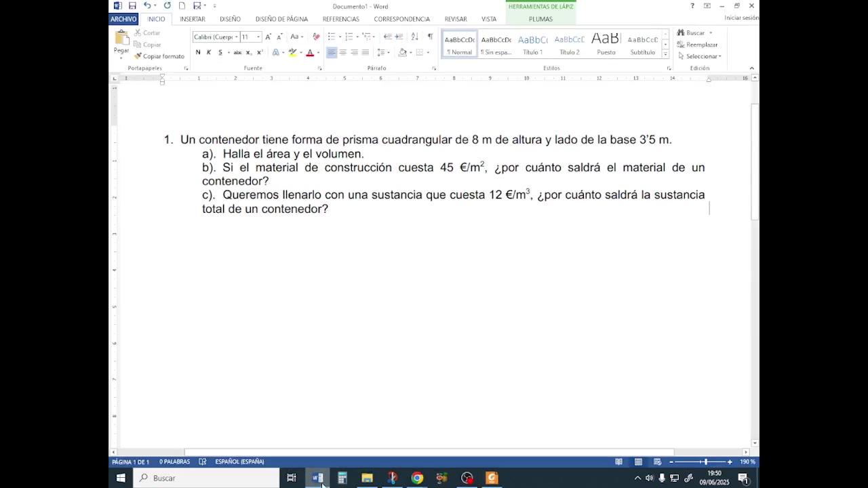Apply red font color A button
Viewport: 868px width, 488px height.
tap(310, 52)
